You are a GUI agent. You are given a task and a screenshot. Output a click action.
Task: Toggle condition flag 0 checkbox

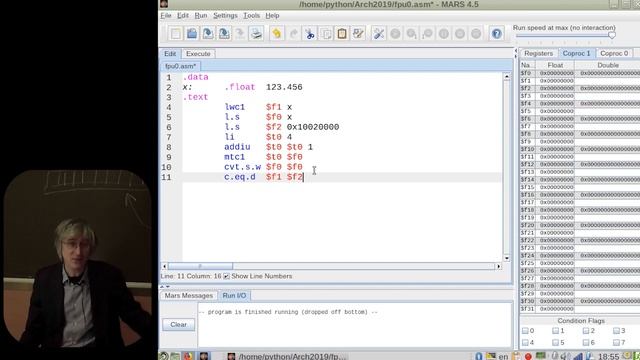pos(525,331)
